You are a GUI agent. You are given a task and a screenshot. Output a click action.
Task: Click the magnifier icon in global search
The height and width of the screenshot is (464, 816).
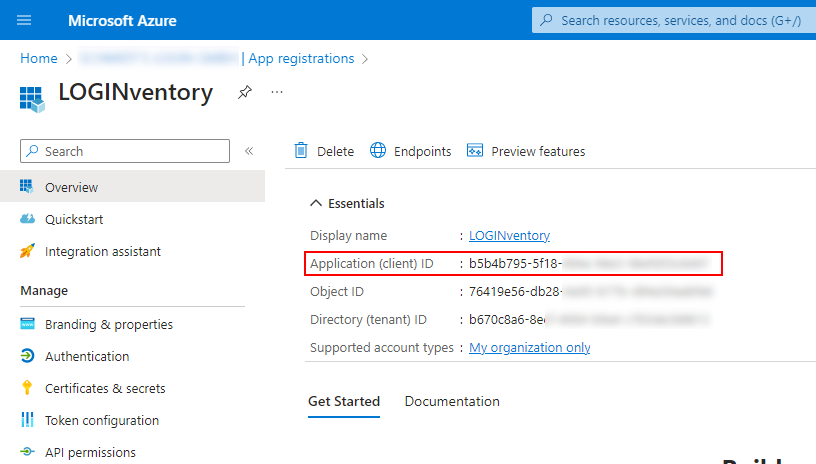(546, 20)
